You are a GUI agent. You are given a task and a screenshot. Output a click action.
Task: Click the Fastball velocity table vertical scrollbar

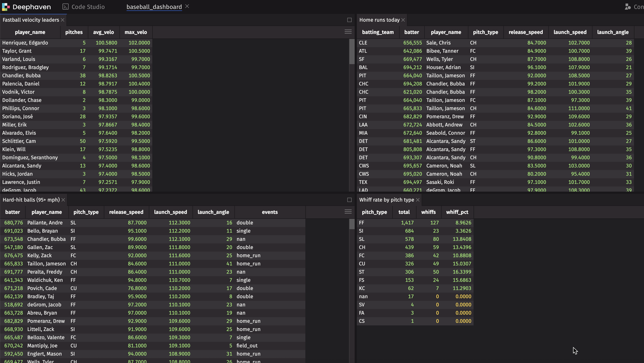pyautogui.click(x=352, y=52)
